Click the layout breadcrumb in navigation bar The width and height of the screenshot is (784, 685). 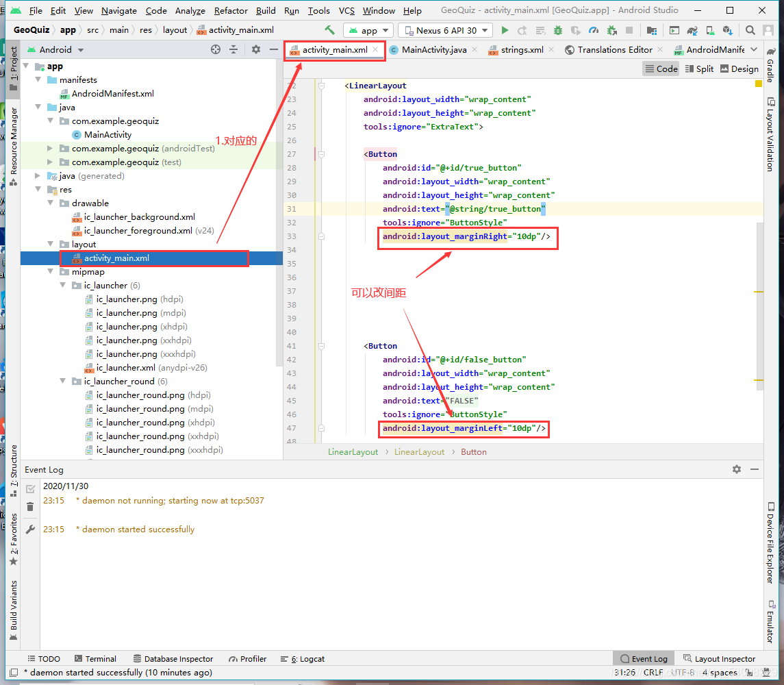click(175, 30)
